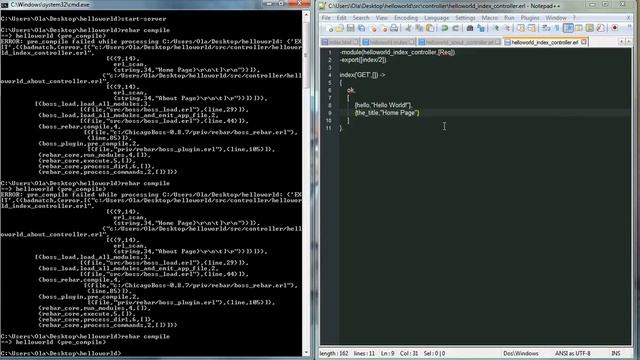Open the Language menu
The width and height of the screenshot is (640, 360).
pyautogui.click(x=436, y=18)
